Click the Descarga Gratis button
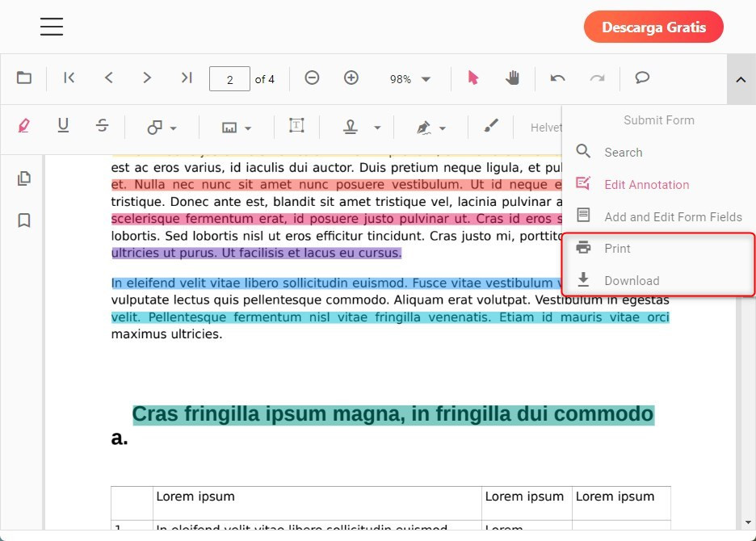The width and height of the screenshot is (756, 541). (x=653, y=27)
